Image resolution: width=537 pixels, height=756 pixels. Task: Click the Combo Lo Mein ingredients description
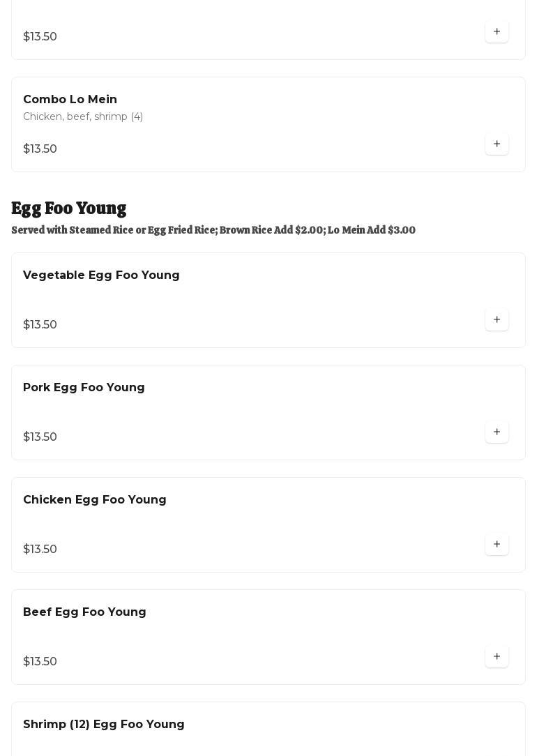(83, 116)
